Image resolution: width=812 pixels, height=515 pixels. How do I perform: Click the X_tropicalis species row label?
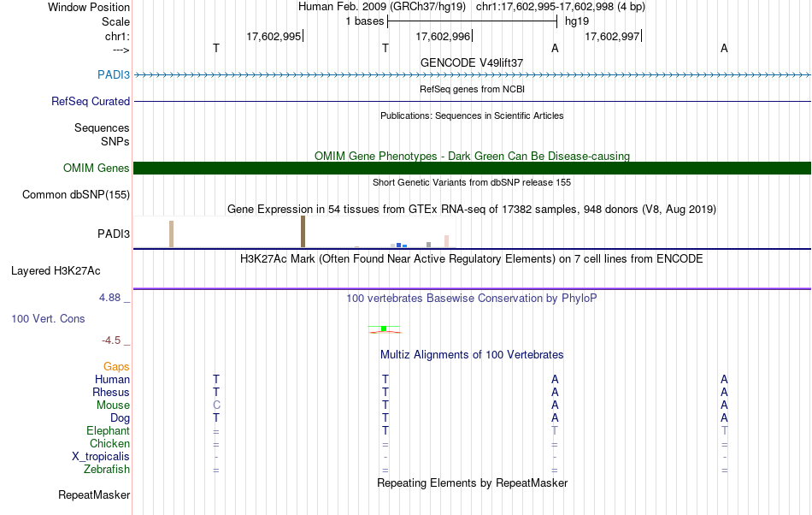[x=101, y=457]
